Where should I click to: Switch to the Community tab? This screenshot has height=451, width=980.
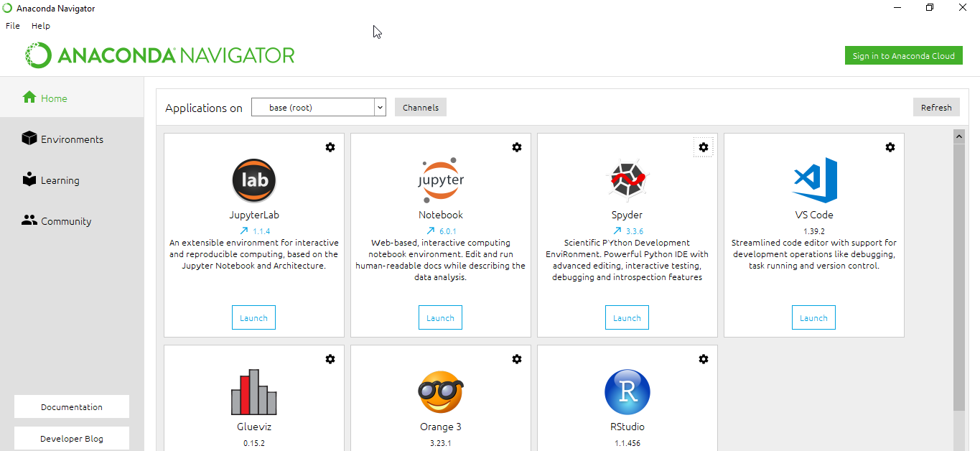[x=72, y=220]
